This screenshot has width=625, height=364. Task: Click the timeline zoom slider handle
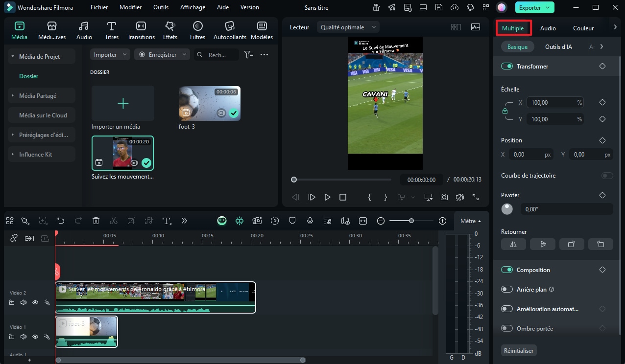pos(411,221)
